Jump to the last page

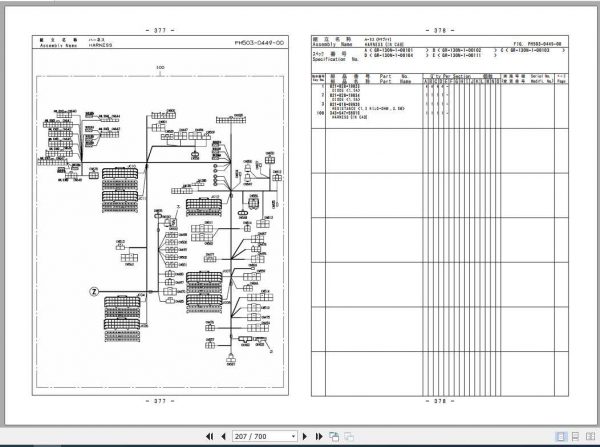pyautogui.click(x=319, y=436)
